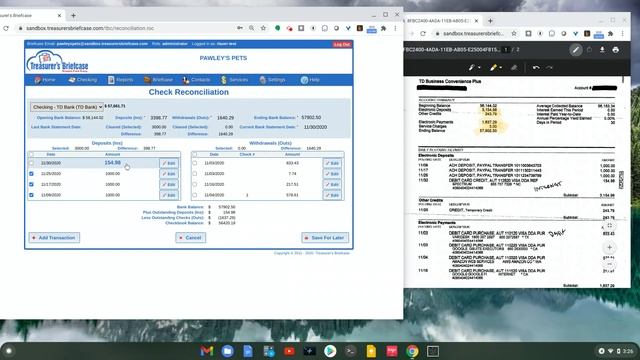640x360 pixels.
Task: Open the Files app from shelf
Action: pos(227,351)
